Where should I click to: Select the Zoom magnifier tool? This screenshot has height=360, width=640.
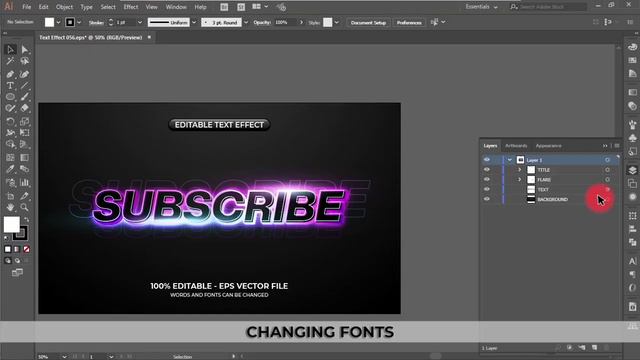point(24,207)
